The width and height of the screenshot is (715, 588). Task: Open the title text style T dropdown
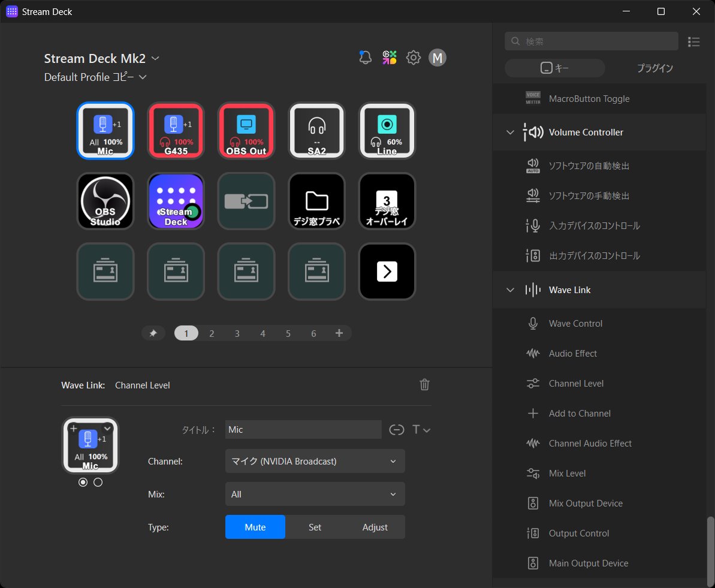click(x=421, y=430)
